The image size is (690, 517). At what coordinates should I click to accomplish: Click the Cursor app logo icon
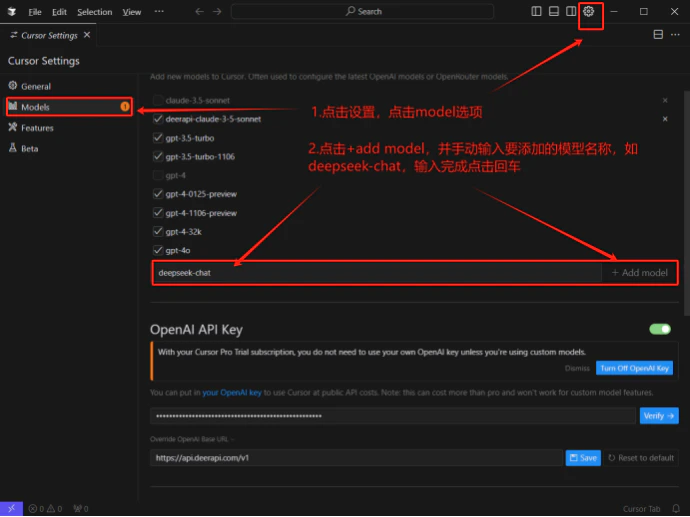click(12, 11)
